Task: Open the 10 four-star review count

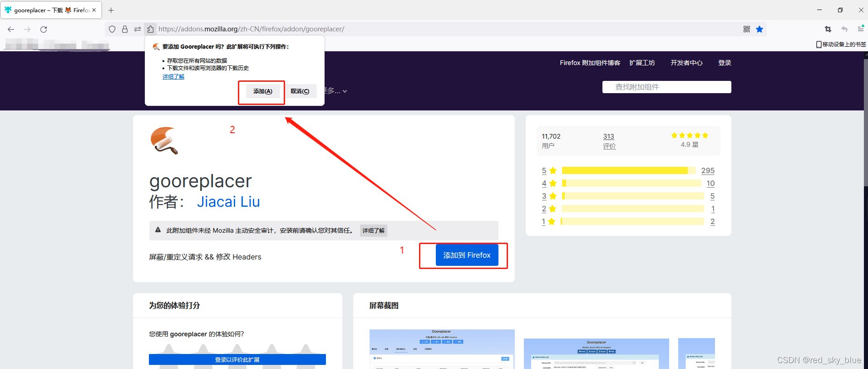Action: click(x=710, y=183)
